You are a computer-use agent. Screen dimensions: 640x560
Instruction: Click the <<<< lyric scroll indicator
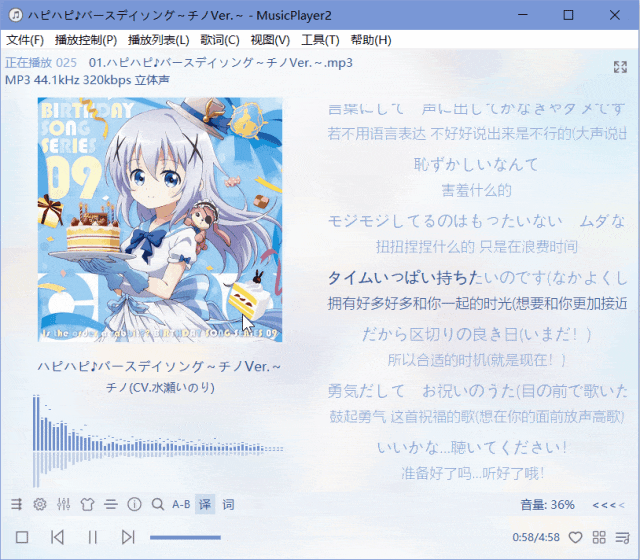coord(609,505)
